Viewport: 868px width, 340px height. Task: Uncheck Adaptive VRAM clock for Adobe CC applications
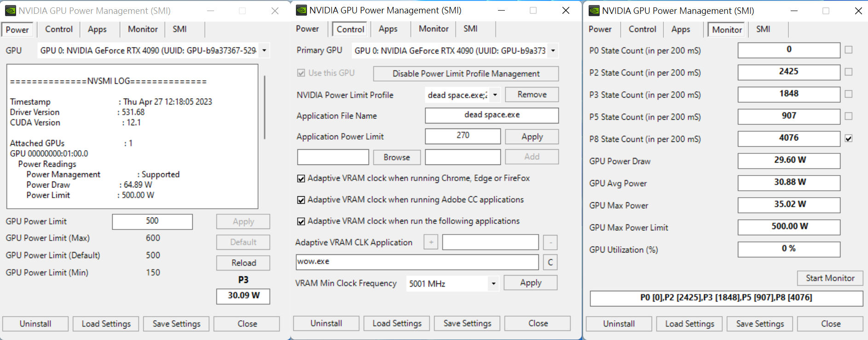click(x=301, y=200)
